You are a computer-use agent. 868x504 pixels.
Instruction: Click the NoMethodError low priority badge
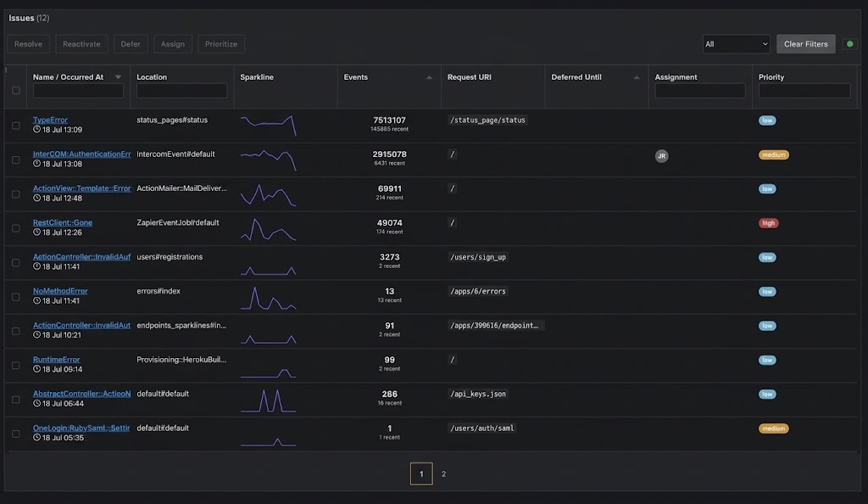[766, 292]
